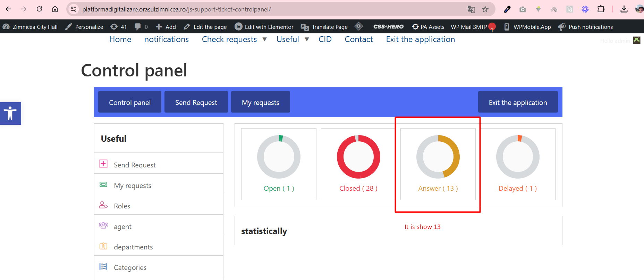
Task: Go back with the browser back arrow
Action: 8,9
